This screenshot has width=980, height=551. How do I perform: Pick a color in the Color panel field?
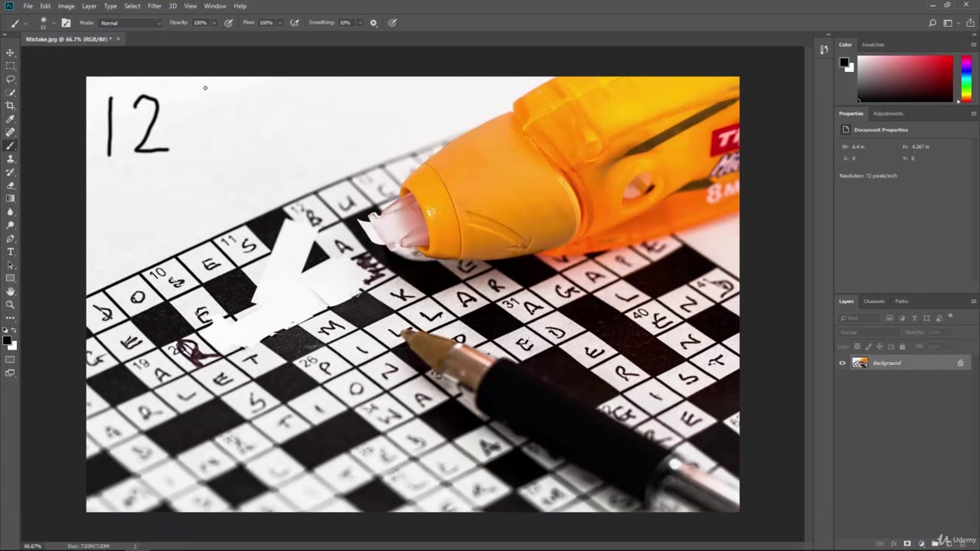pos(904,78)
